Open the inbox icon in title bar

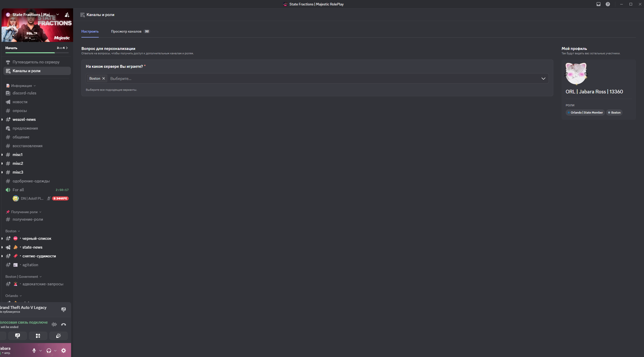coord(599,4)
